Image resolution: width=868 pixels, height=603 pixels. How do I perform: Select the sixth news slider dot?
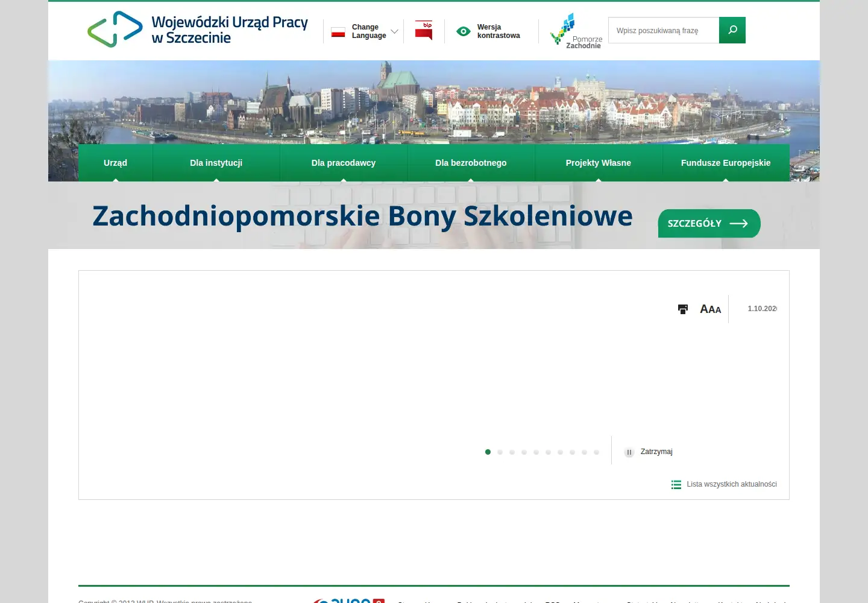pyautogui.click(x=548, y=452)
